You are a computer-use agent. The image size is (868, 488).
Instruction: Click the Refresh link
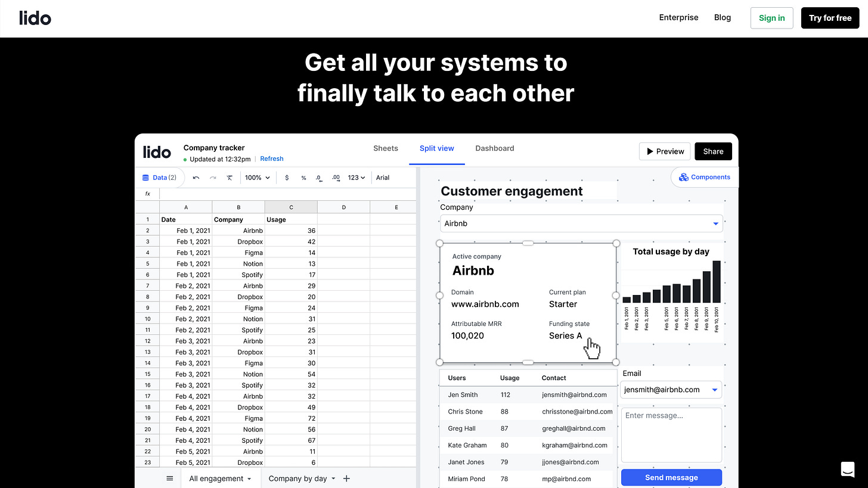click(272, 158)
